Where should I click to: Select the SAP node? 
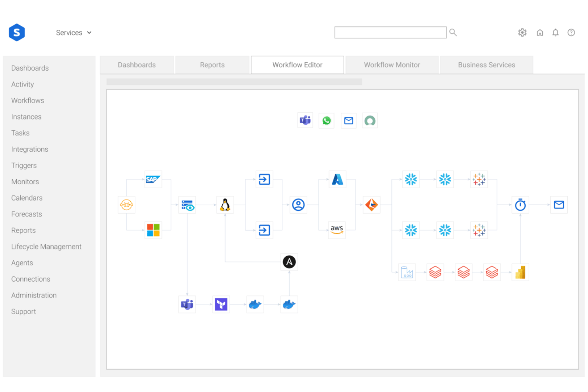(153, 179)
